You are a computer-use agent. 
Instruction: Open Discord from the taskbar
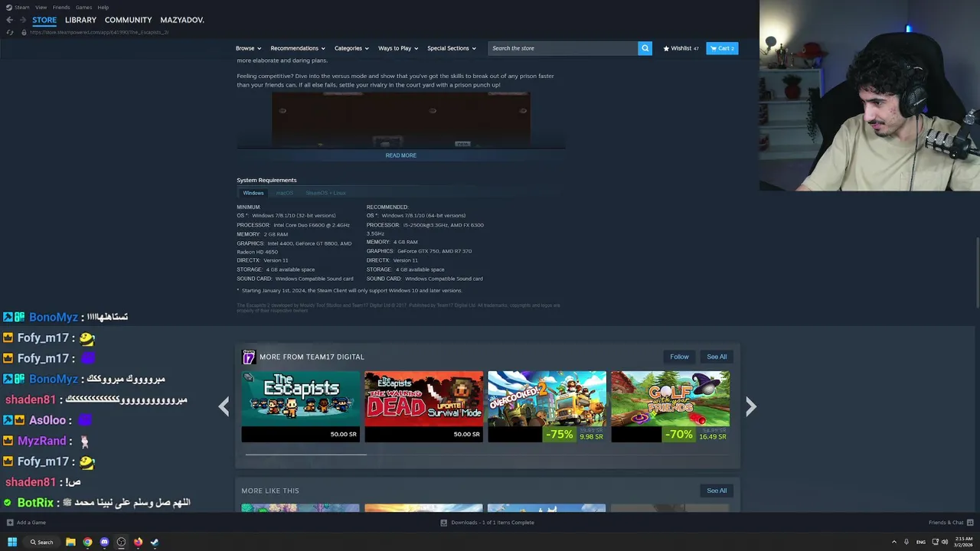tap(104, 542)
